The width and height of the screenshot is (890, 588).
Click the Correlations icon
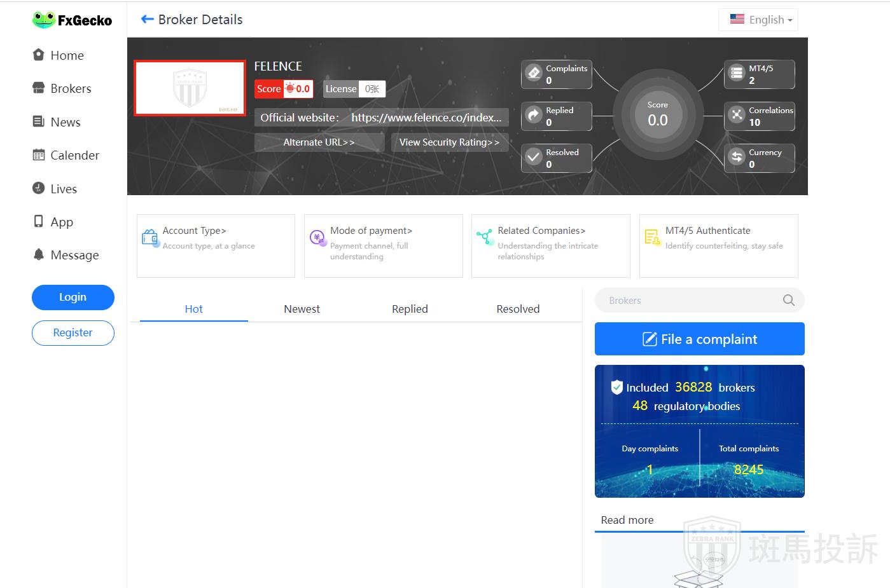click(737, 115)
